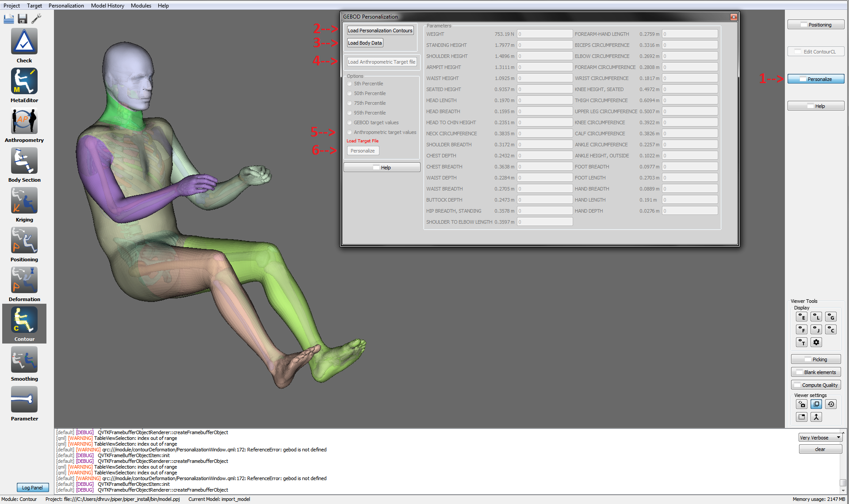This screenshot has height=504, width=849.
Task: Open the Body Section module
Action: pyautogui.click(x=24, y=161)
